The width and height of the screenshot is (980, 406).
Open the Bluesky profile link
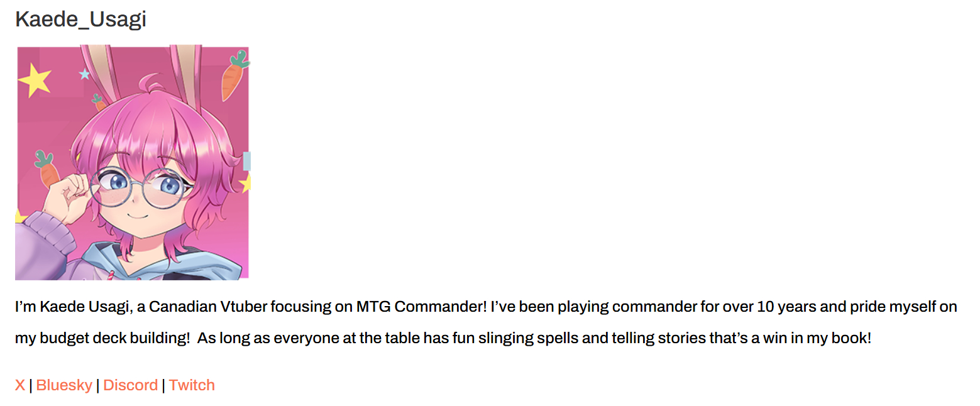65,385
